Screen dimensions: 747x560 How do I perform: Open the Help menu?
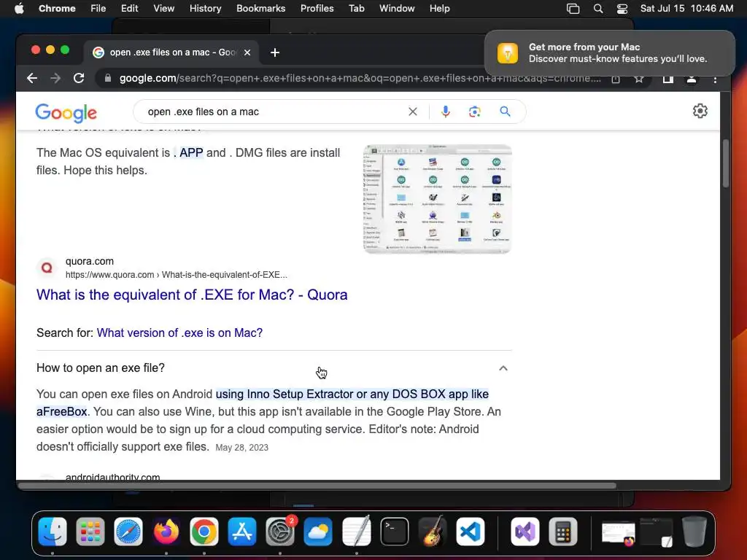tap(439, 9)
